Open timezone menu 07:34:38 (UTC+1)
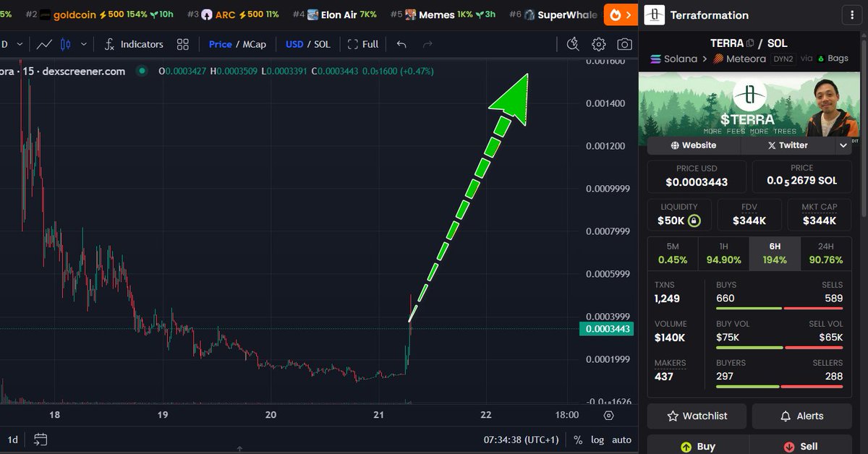This screenshot has height=454, width=868. point(522,440)
